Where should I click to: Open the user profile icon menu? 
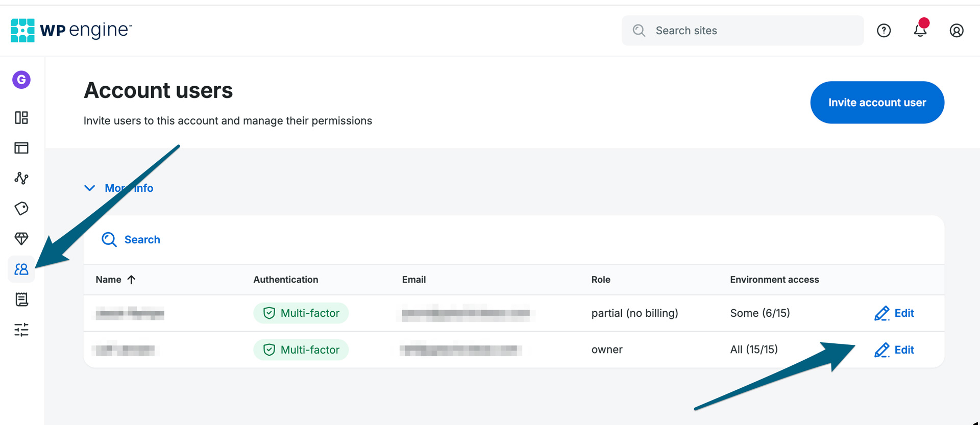(956, 31)
